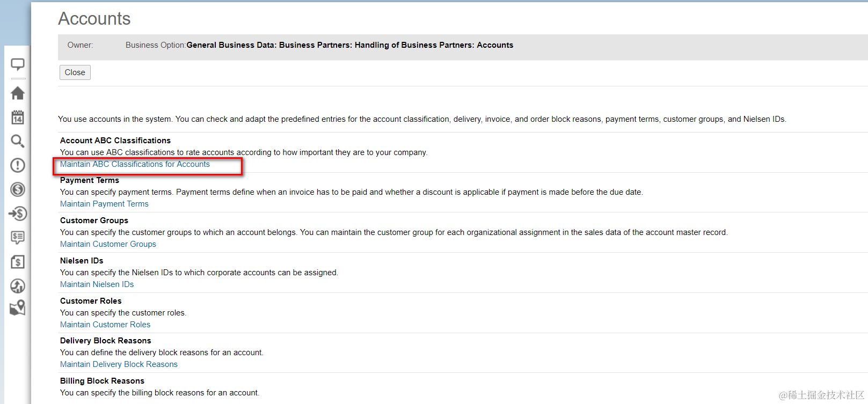The image size is (868, 404).
Task: Click the Customer Roles heading
Action: (91, 301)
